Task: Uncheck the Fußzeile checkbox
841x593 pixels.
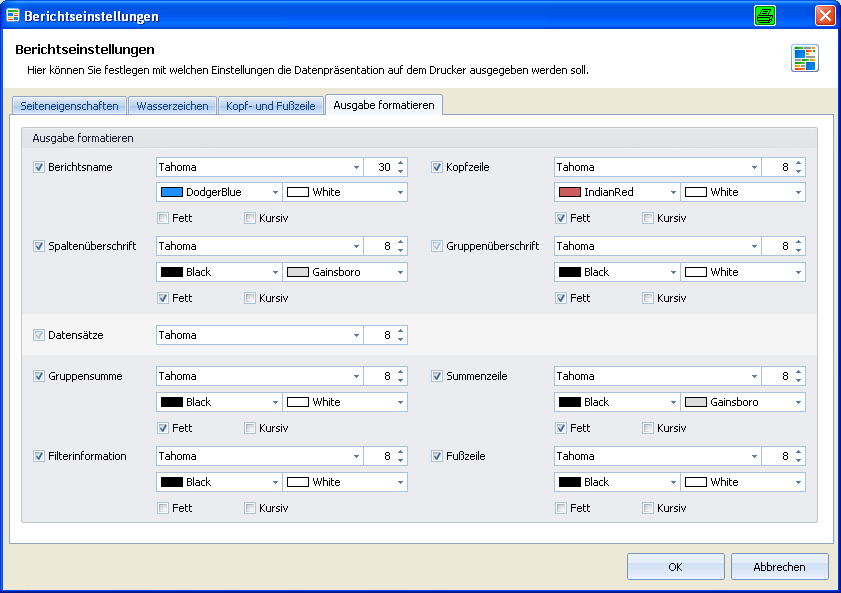Action: click(x=437, y=456)
